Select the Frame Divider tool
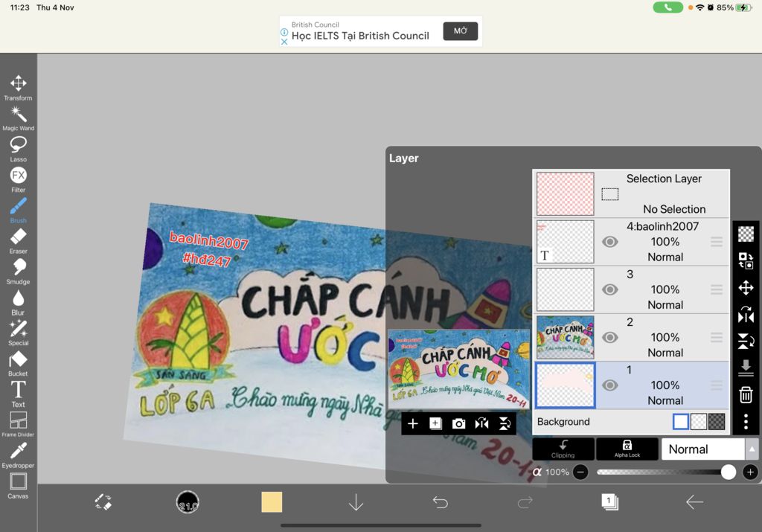 coord(18,425)
